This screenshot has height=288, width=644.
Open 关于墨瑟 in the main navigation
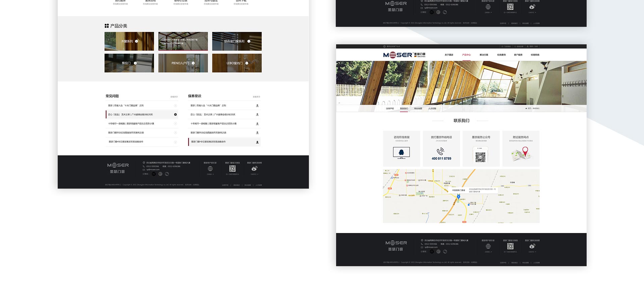click(449, 55)
